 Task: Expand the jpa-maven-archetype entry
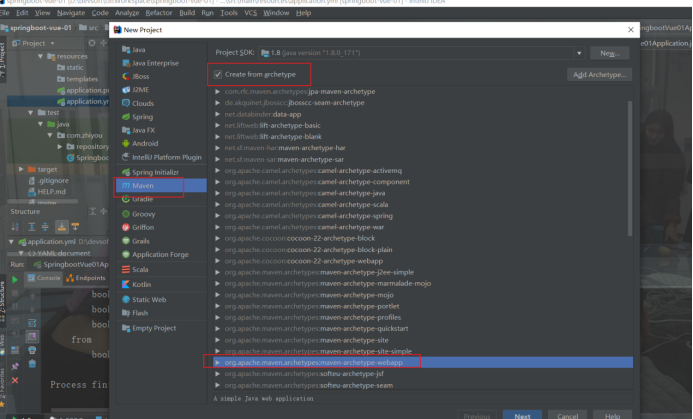217,91
